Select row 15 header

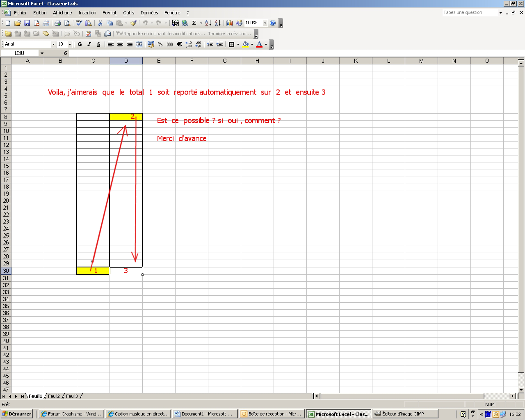pos(6,166)
